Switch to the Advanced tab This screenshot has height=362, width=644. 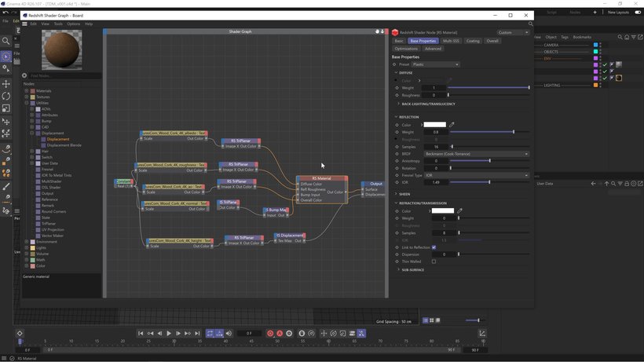pyautogui.click(x=433, y=49)
